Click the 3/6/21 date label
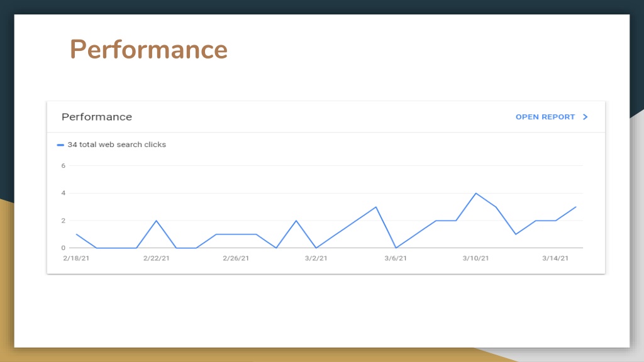644x362 pixels. (396, 258)
